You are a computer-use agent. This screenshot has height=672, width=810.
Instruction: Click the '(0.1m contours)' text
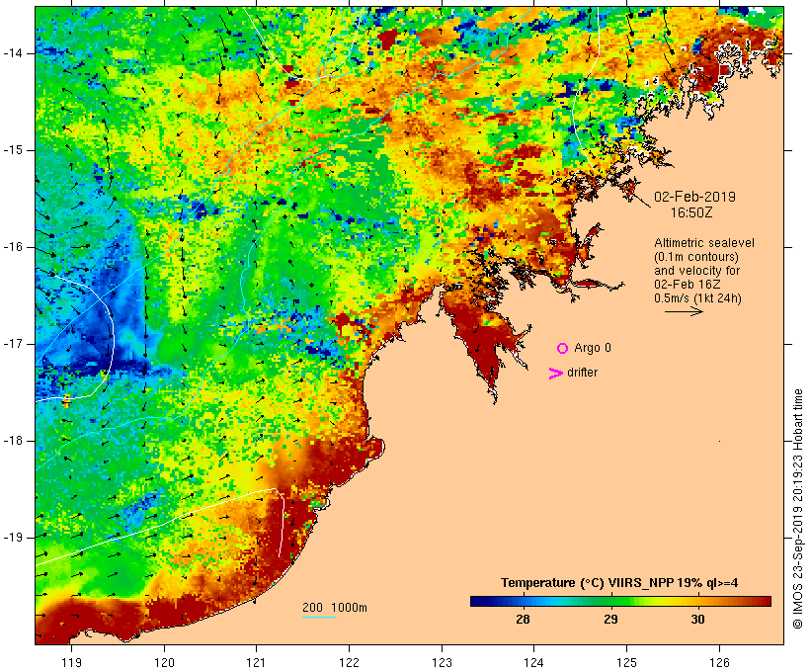coord(696,257)
